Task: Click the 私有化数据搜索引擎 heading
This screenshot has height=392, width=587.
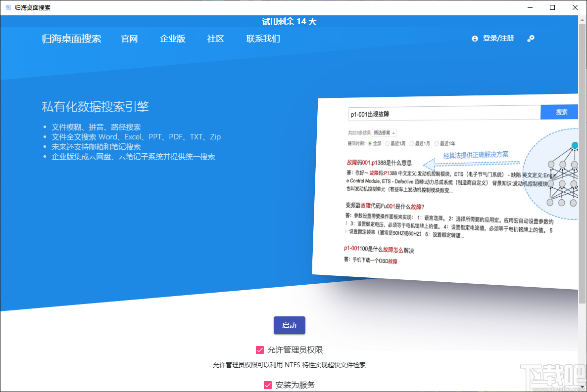Action: pyautogui.click(x=95, y=107)
